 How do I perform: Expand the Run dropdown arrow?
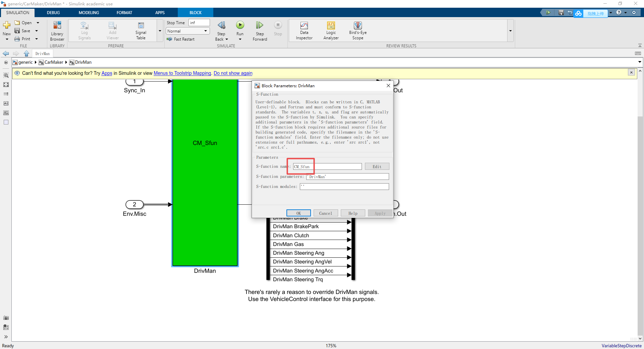point(240,39)
